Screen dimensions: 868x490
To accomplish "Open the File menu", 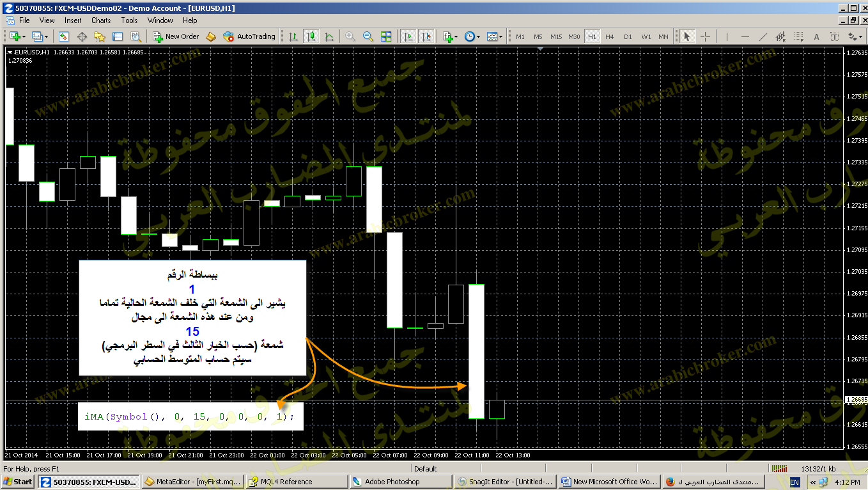I will (24, 20).
